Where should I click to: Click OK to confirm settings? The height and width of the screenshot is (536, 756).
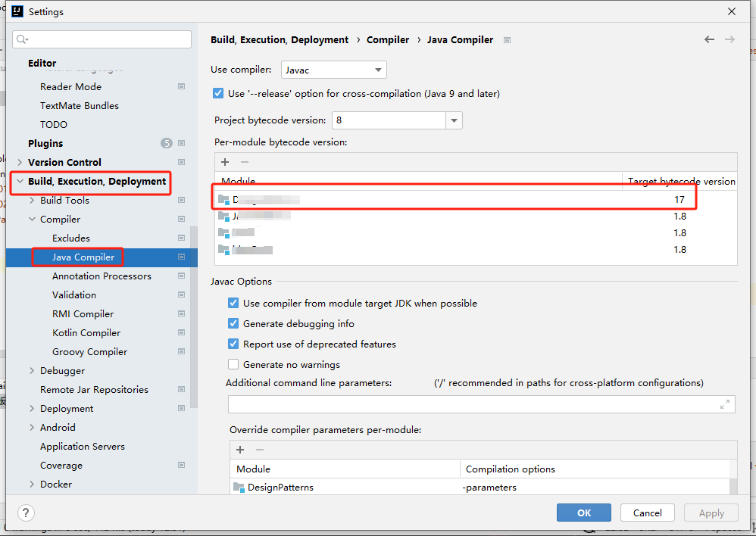pyautogui.click(x=584, y=513)
